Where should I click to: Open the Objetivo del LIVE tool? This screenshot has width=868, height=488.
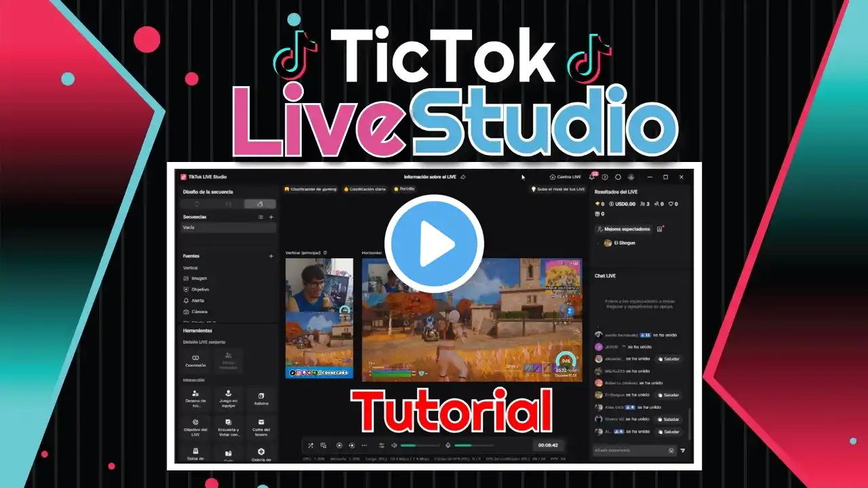pos(195,426)
